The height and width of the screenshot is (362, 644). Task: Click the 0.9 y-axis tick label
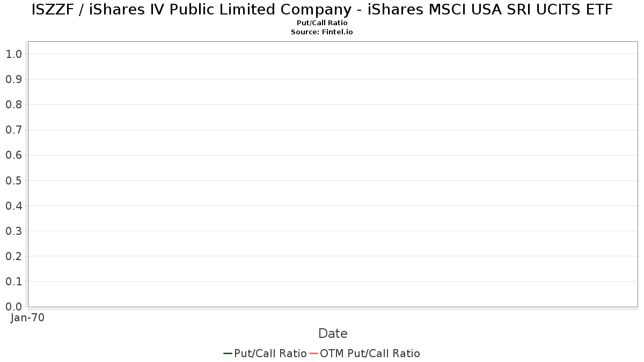point(13,79)
